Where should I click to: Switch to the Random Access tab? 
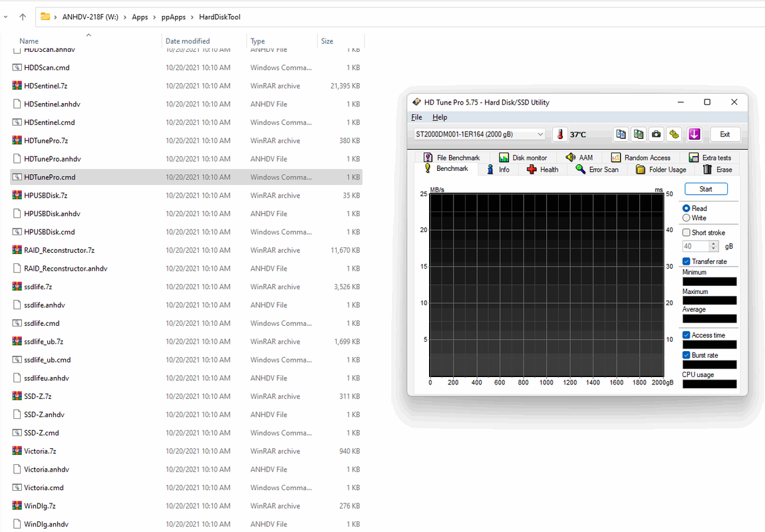point(641,158)
